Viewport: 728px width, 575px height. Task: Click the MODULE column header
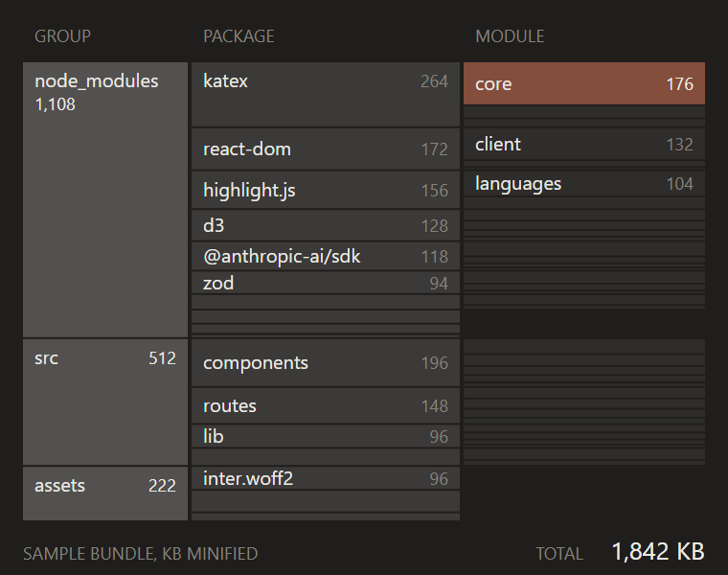[510, 36]
